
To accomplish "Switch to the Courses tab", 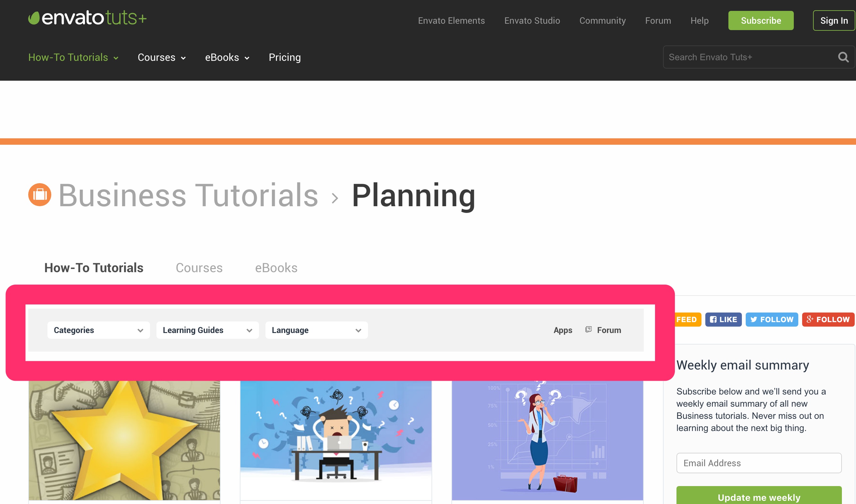I will (199, 268).
